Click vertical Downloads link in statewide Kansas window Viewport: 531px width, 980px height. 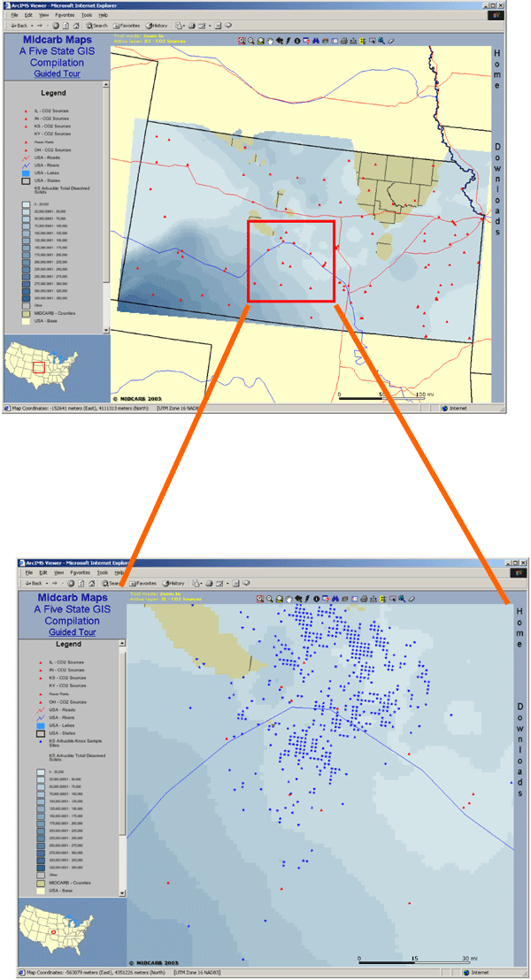click(498, 190)
